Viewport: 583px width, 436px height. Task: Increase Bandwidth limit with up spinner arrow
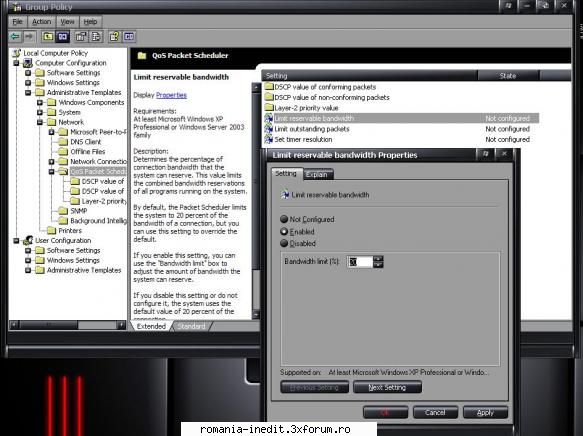tap(378, 259)
